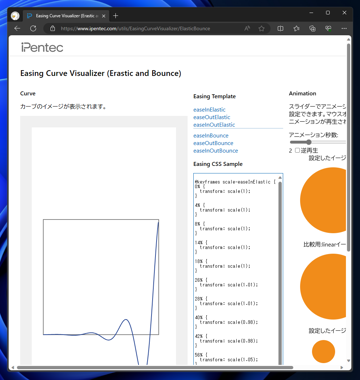Open the Collections icon in toolbar
Screen dimensions: 360x380
[312, 29]
